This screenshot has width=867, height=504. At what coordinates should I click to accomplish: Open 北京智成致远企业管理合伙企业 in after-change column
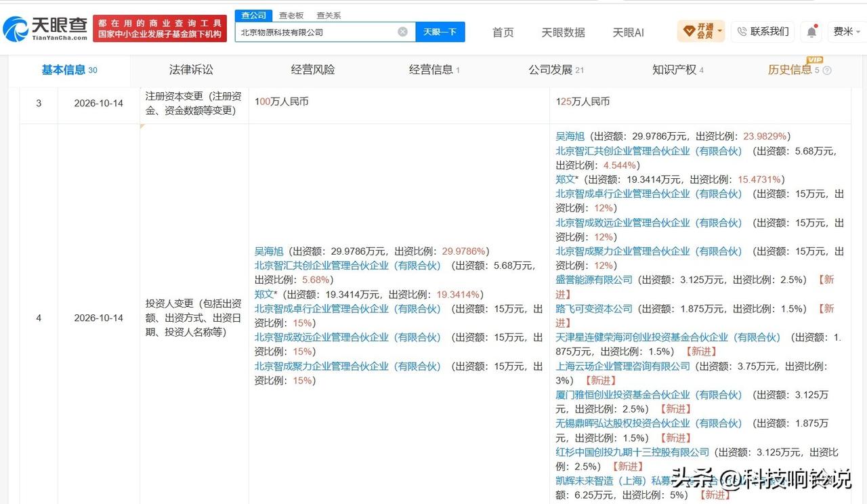point(650,222)
